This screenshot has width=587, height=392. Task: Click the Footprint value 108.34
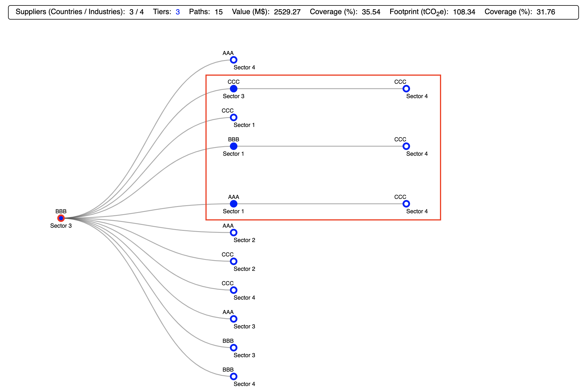coord(464,12)
